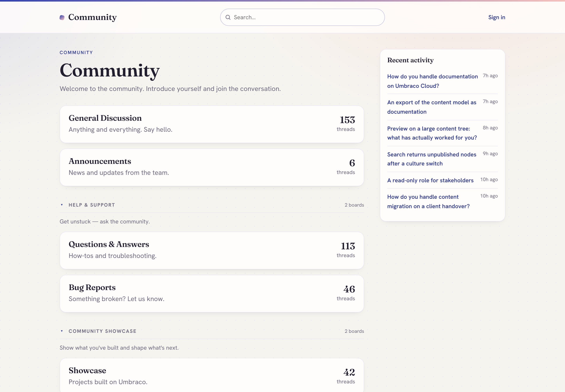The height and width of the screenshot is (392, 565).
Task: Open thread on export of content model
Action: pyautogui.click(x=431, y=107)
